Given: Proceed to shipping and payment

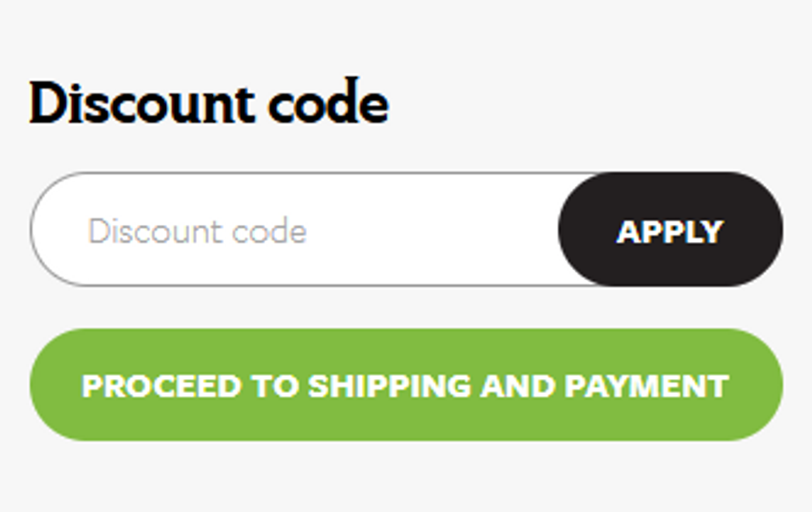Looking at the screenshot, I should pyautogui.click(x=406, y=386).
